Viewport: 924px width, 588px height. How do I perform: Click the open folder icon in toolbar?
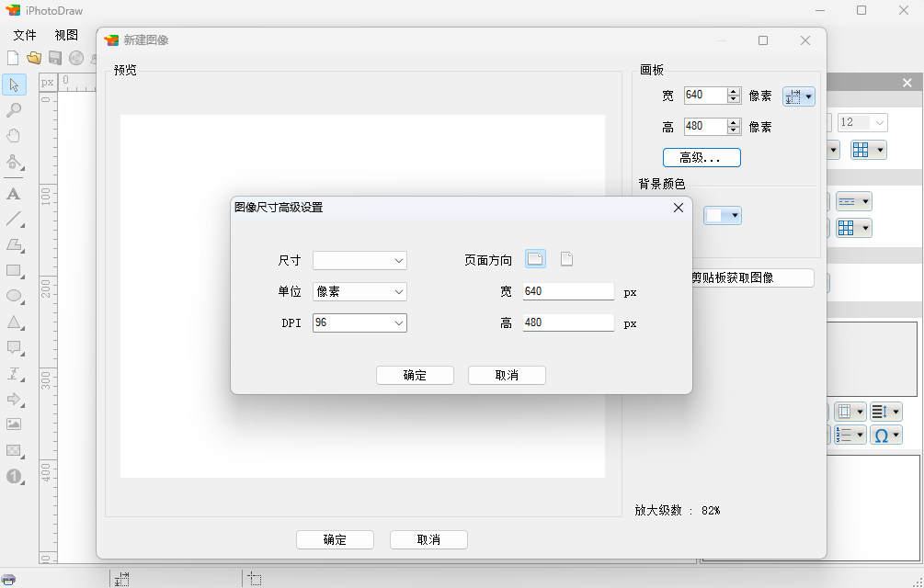point(34,58)
